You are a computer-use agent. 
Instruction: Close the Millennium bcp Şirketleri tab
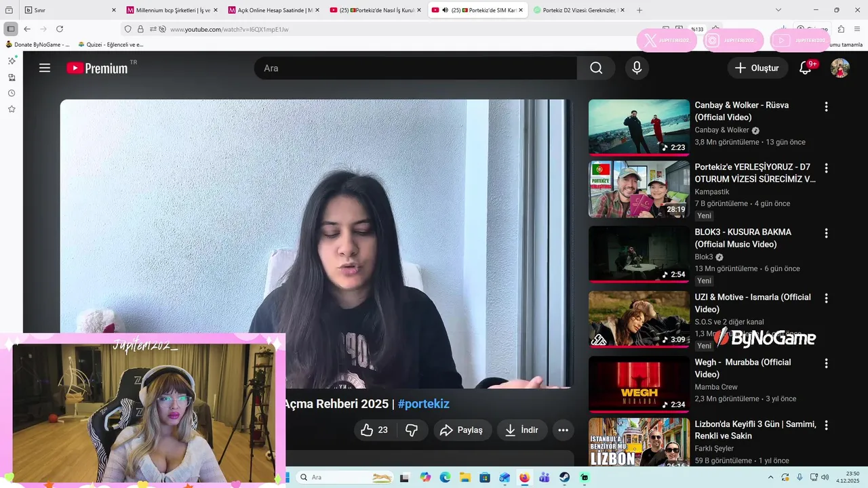216,10
